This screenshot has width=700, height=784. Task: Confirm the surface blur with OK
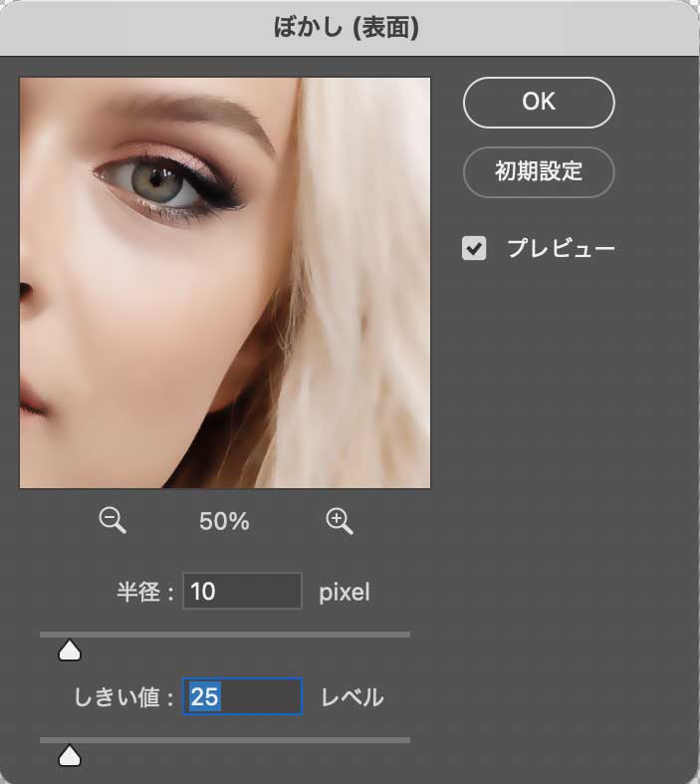(539, 102)
